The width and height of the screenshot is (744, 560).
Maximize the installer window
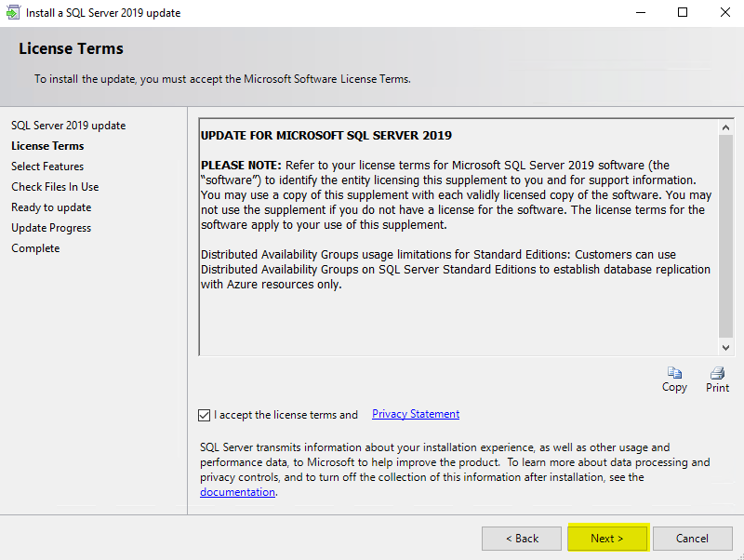683,13
